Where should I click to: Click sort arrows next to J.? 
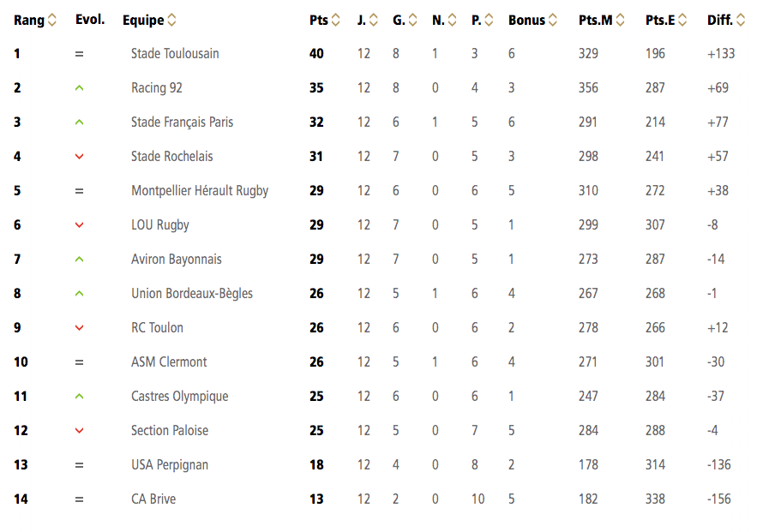pos(373,20)
